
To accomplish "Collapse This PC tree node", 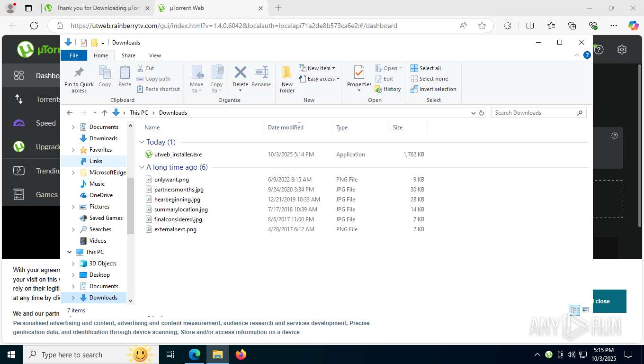I will 70,252.
